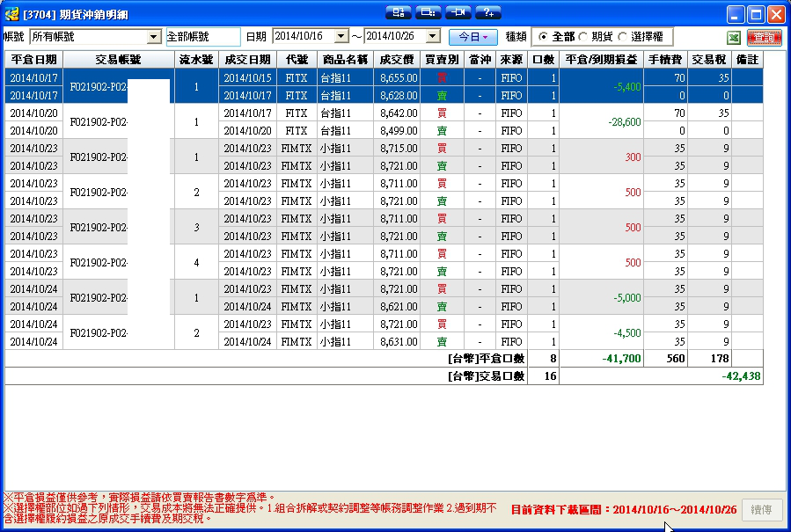The image size is (791, 532).
Task: Select the 全部 radio button
Action: click(543, 36)
